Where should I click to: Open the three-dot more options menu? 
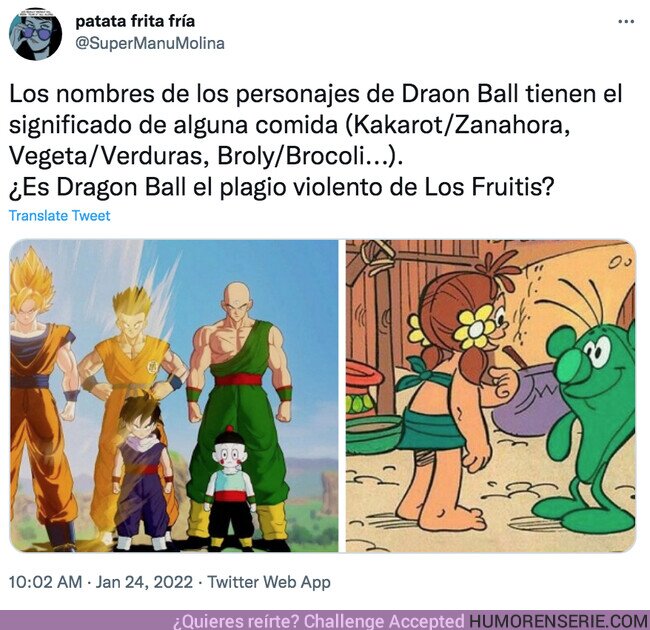coord(626,22)
